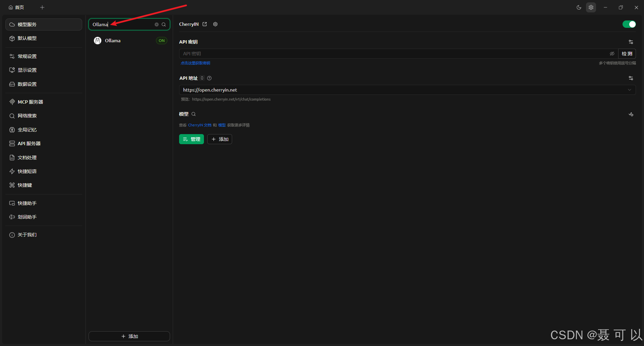Open 网络搜索 settings
This screenshot has width=644, height=346.
44,116
